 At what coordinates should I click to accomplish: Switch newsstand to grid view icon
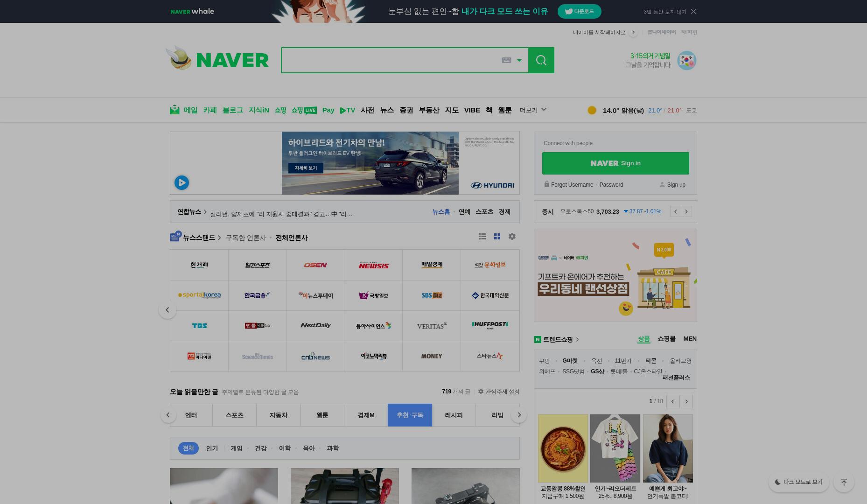pyautogui.click(x=497, y=237)
